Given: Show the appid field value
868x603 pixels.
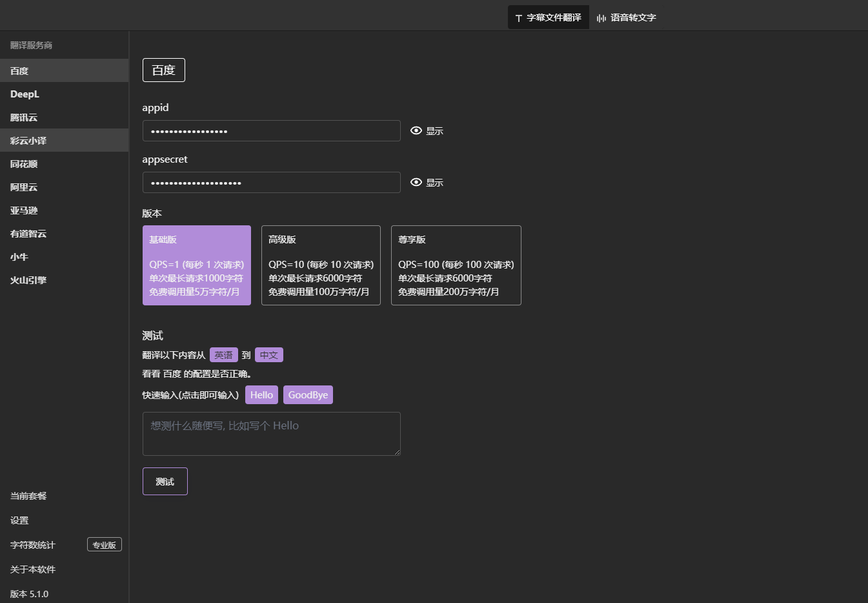Looking at the screenshot, I should tap(427, 131).
